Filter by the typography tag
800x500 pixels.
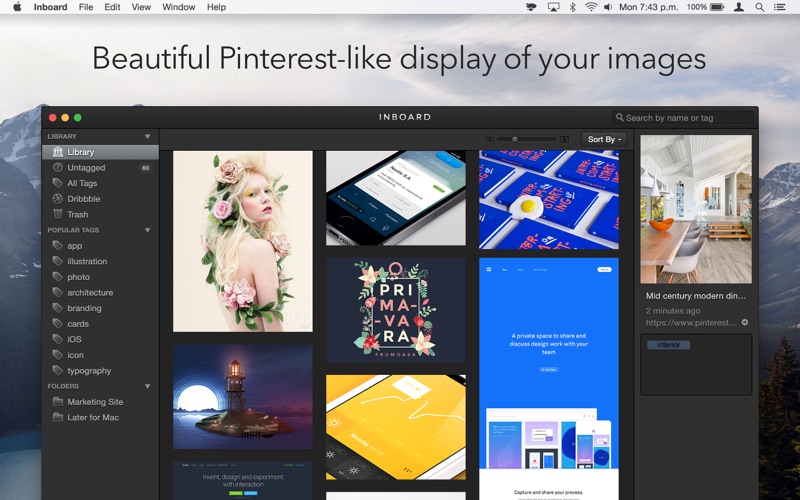[x=89, y=371]
